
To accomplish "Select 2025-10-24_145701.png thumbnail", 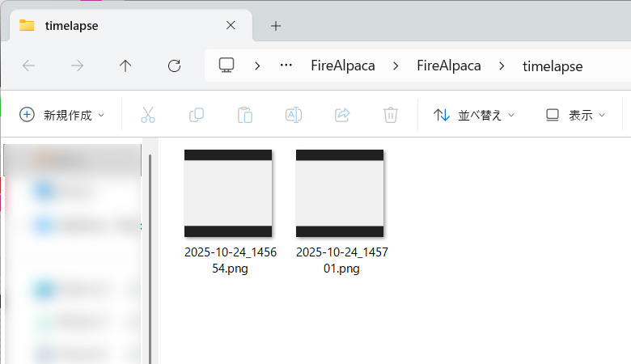I will coord(340,193).
